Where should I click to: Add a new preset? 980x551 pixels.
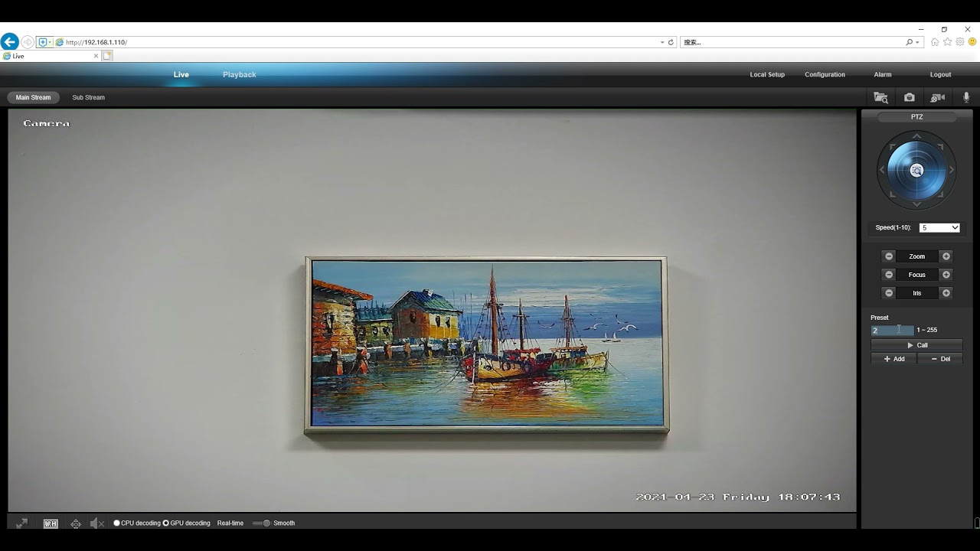(893, 359)
